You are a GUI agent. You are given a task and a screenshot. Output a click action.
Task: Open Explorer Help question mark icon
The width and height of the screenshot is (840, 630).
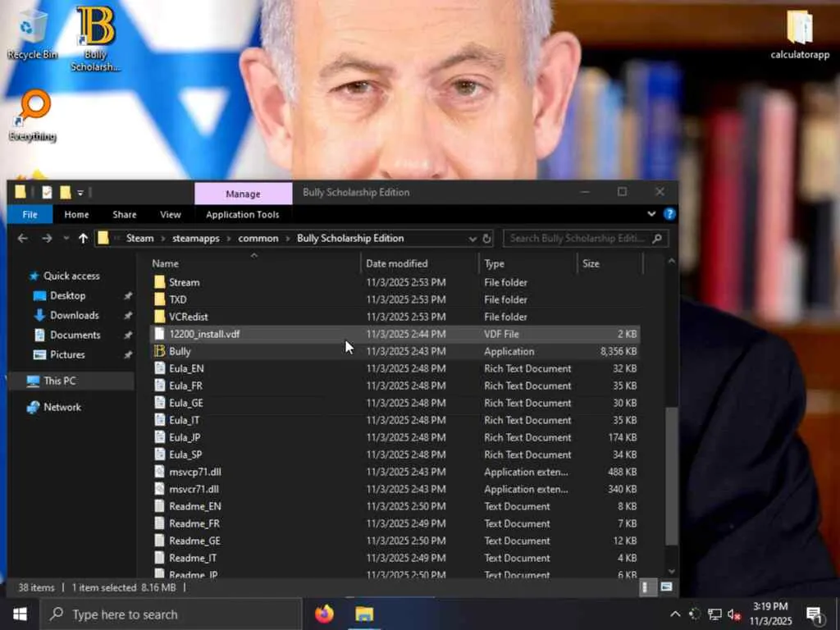669,214
